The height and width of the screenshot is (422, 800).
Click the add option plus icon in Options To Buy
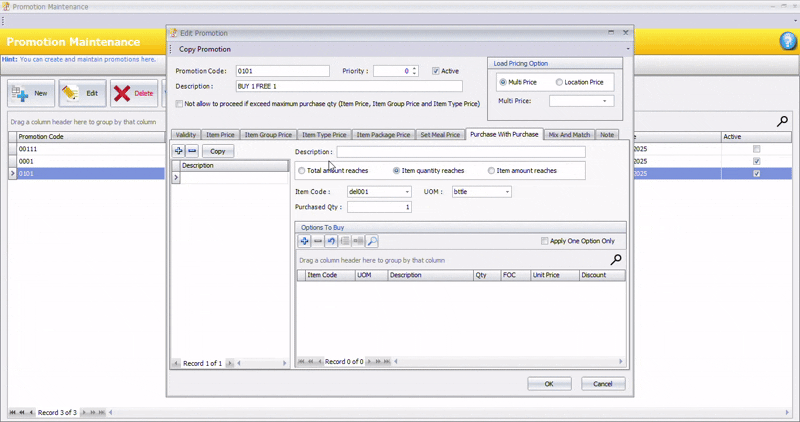tap(305, 241)
